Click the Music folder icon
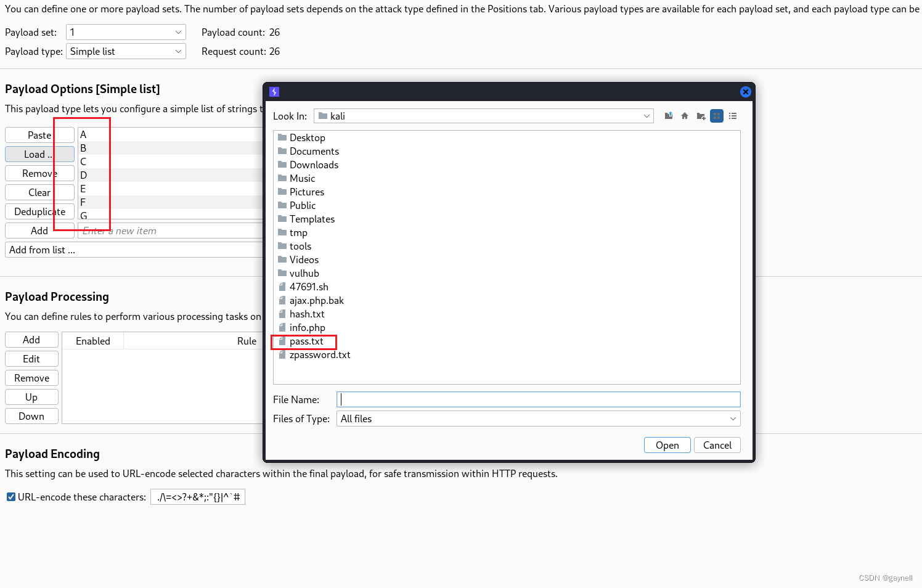This screenshot has width=922, height=588. click(282, 178)
